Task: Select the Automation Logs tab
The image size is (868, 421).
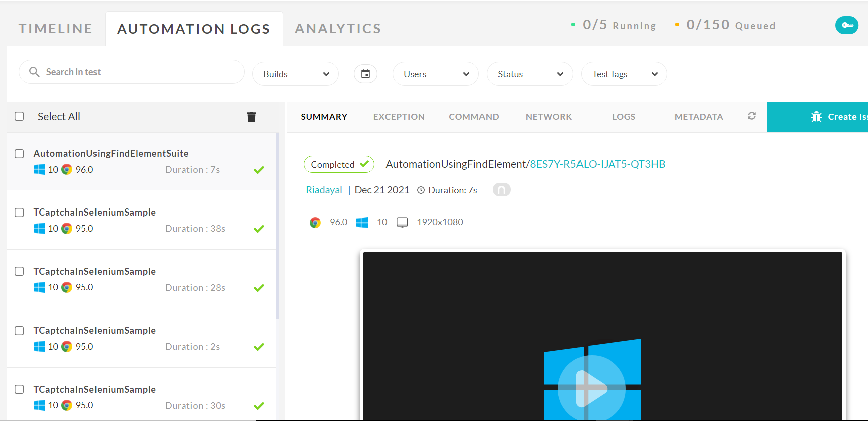Action: click(194, 29)
